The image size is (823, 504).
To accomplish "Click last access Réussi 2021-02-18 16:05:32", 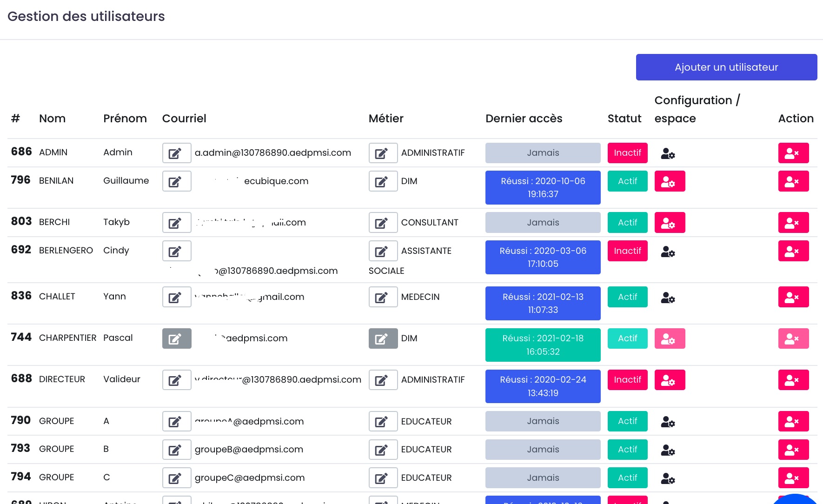I will 543,345.
